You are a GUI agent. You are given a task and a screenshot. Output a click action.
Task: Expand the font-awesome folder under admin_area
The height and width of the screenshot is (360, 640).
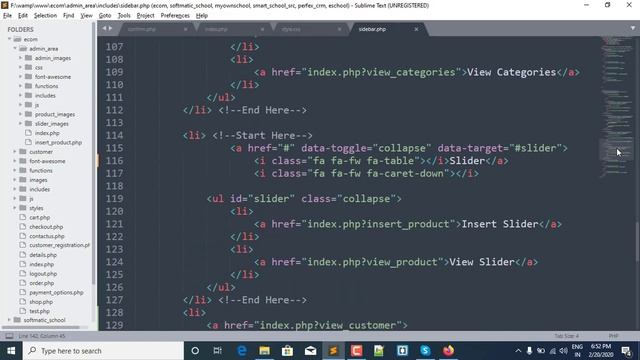[20, 77]
